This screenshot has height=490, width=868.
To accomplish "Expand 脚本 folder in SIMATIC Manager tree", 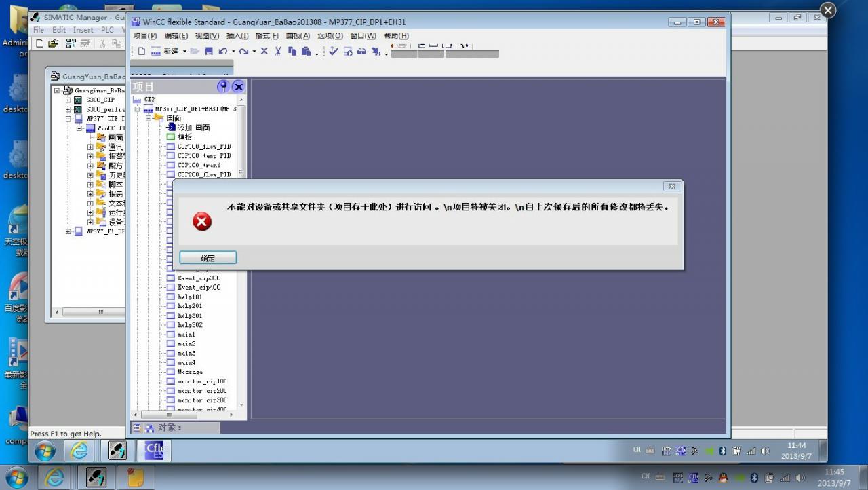I will pos(91,185).
